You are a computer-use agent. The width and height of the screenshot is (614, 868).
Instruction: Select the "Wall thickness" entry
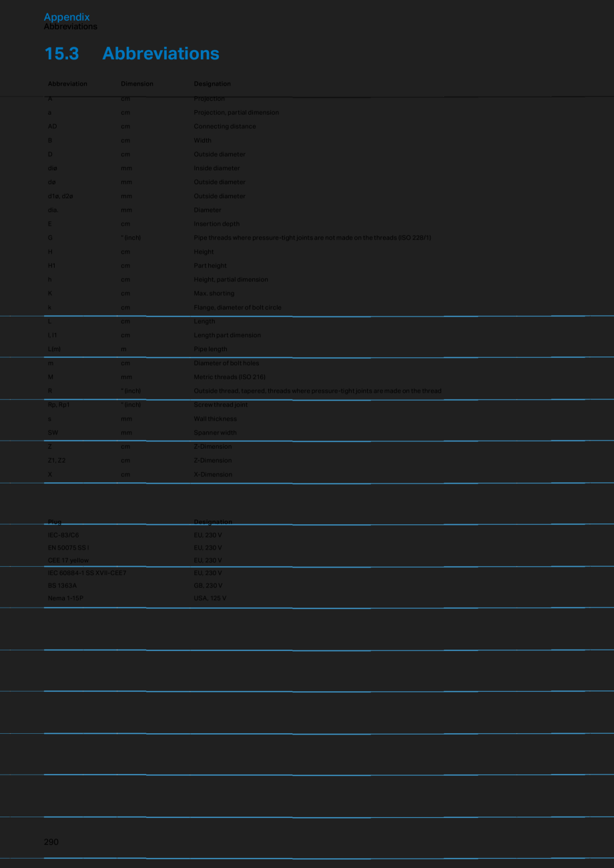215,419
